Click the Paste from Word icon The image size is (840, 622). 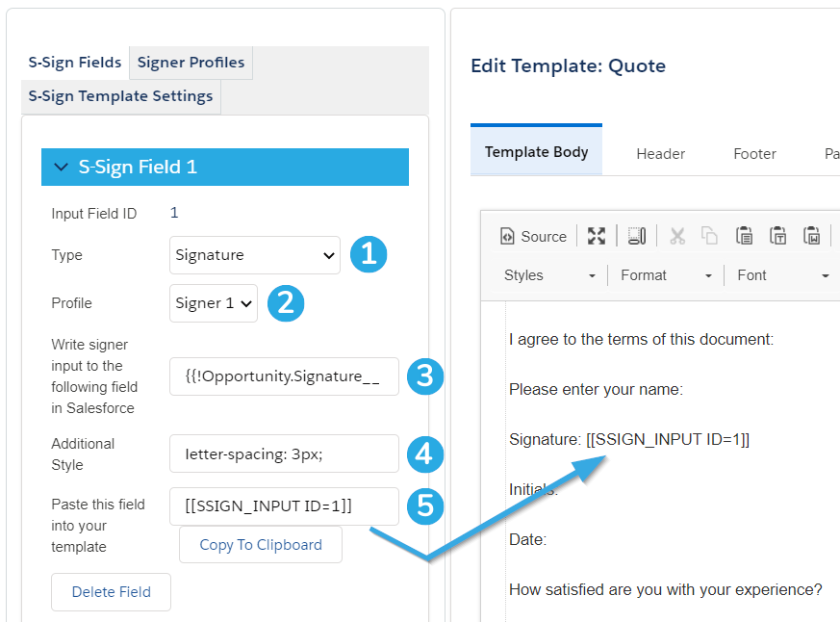coord(811,236)
